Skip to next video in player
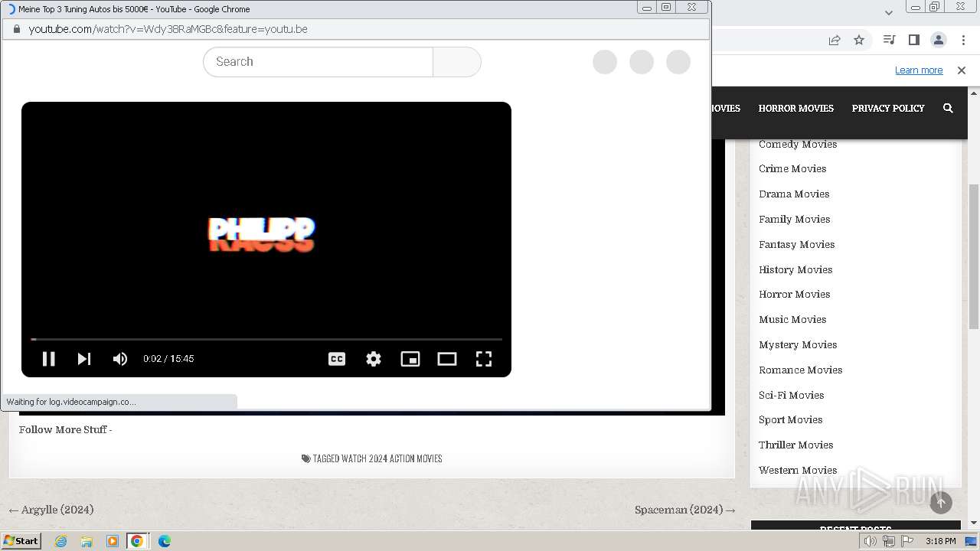The image size is (980, 551). (x=84, y=358)
